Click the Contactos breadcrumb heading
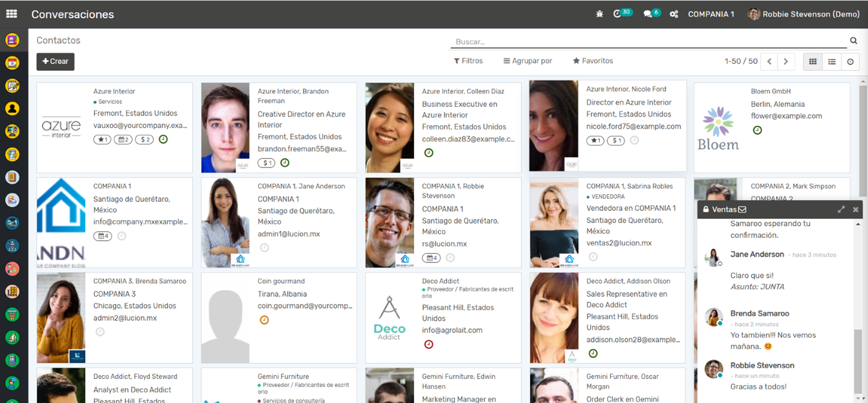This screenshot has width=868, height=403. click(x=58, y=41)
